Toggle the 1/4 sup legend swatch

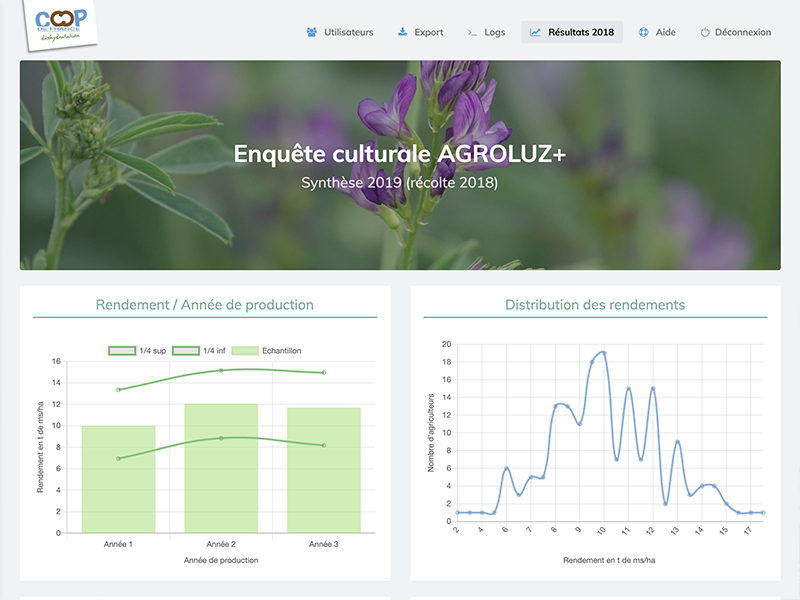[122, 351]
